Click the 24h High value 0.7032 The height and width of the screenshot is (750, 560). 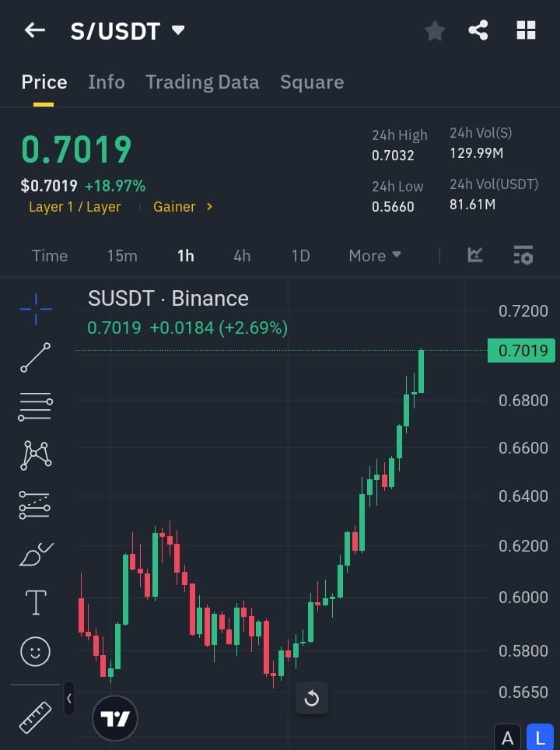(x=393, y=156)
